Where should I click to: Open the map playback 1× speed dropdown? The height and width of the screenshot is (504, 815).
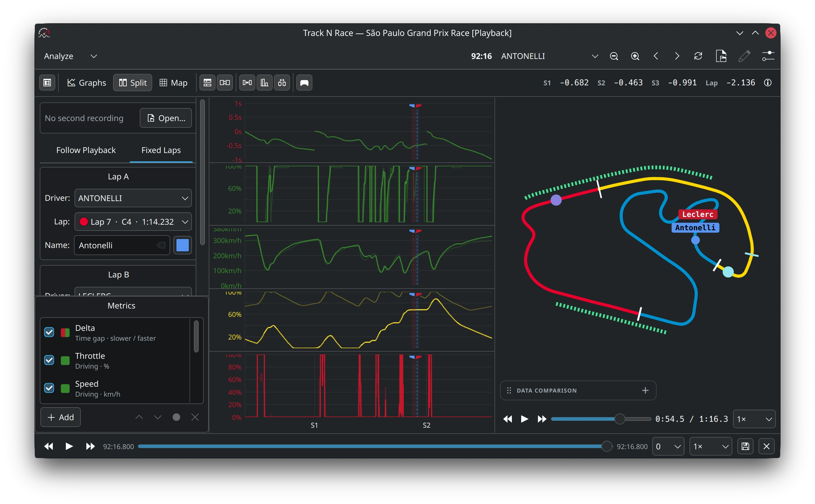[754, 419]
